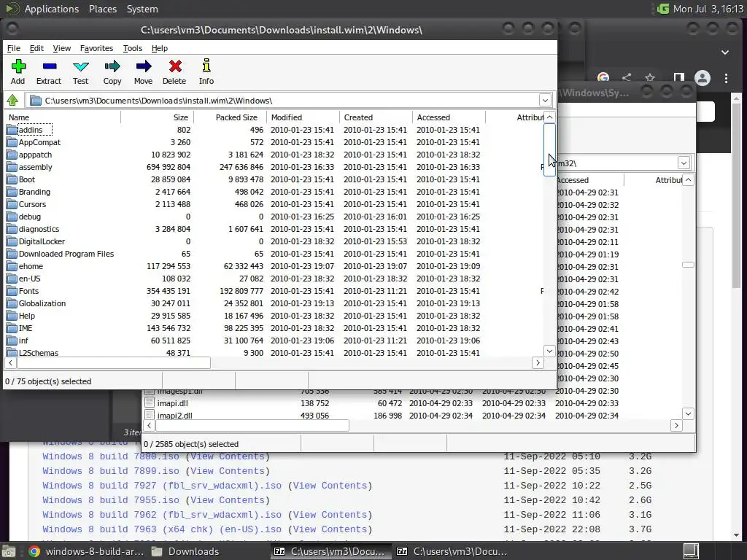The image size is (747, 560).
Task: Sort list by Modified column
Action: click(x=303, y=117)
